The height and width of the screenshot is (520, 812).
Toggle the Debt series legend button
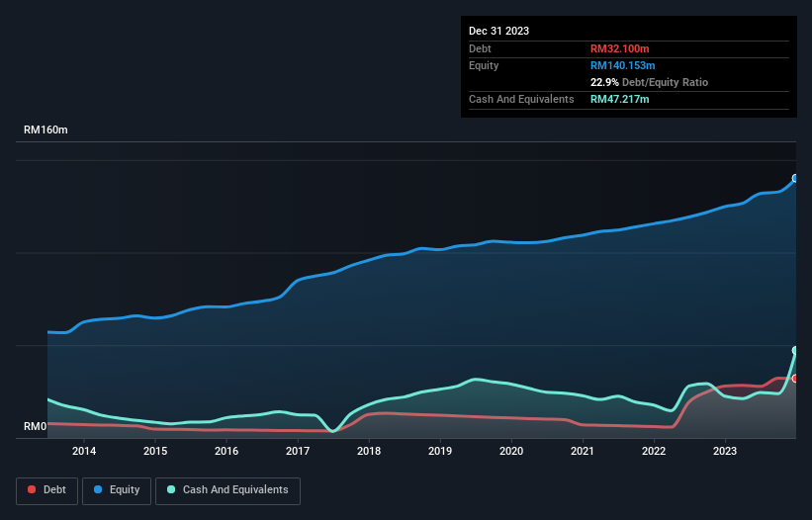[x=47, y=490]
